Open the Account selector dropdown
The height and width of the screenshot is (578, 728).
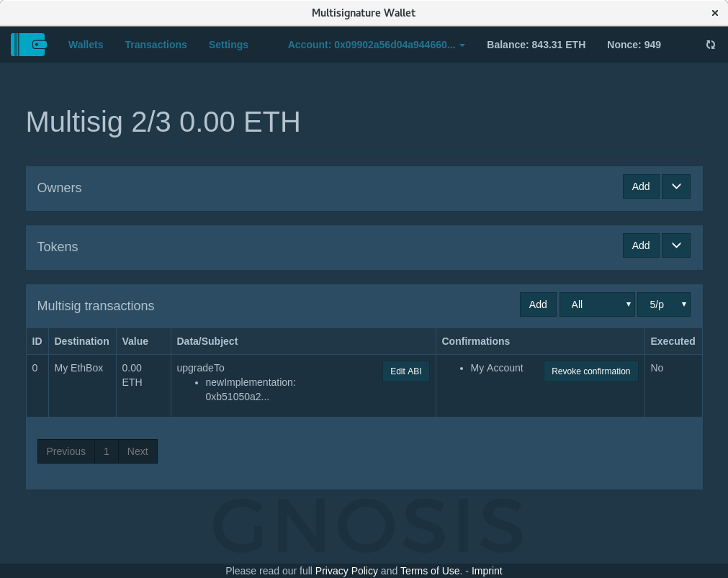point(377,45)
